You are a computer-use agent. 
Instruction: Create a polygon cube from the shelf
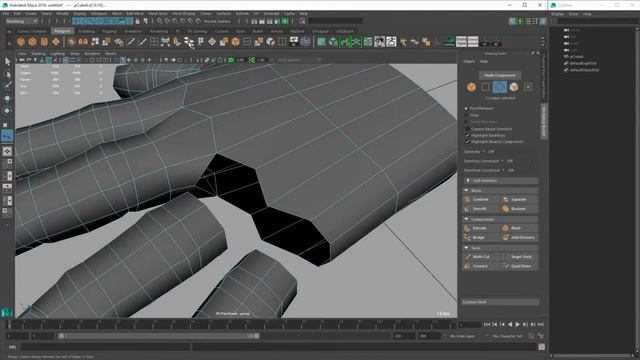coord(32,42)
